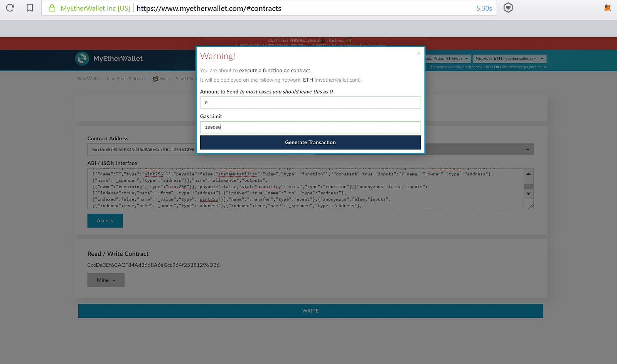Viewport: 617px width, 364px height.
Task: Open the Swap tab
Action: click(161, 79)
